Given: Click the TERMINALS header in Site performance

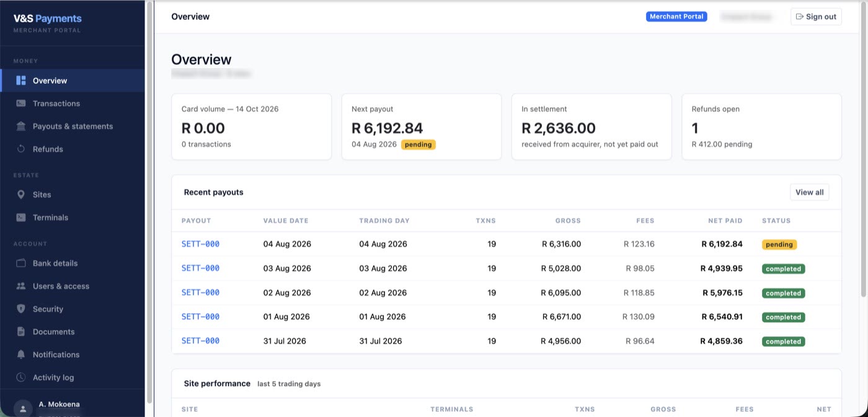Looking at the screenshot, I should tap(452, 409).
